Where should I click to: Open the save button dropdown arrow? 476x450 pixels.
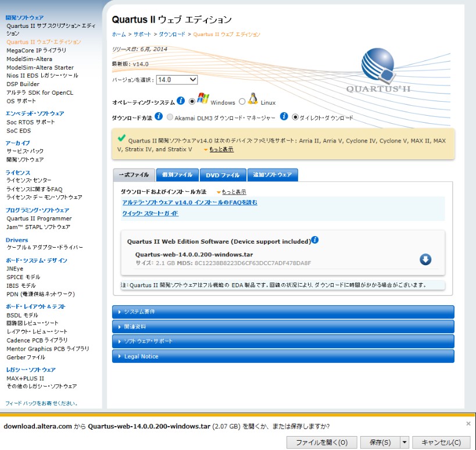[405, 442]
